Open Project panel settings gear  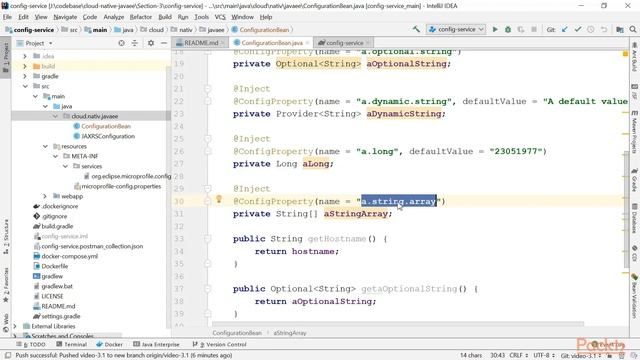[x=151, y=43]
